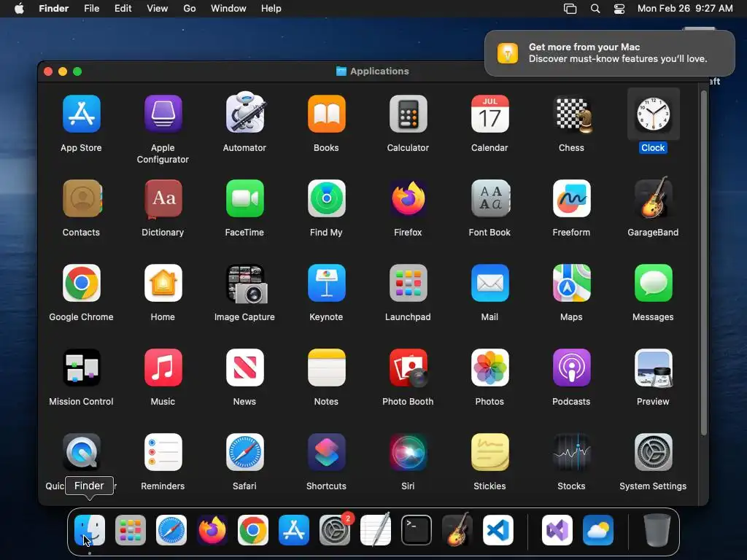Select the Apple Configurator app icon
Screen dimensions: 747x560
pyautogui.click(x=163, y=114)
